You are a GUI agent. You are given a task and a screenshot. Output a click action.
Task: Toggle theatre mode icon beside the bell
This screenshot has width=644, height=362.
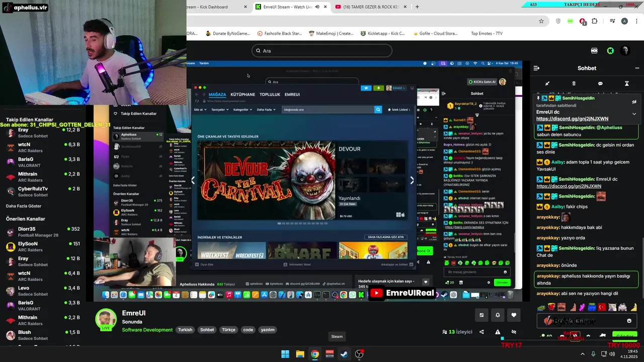click(x=481, y=315)
